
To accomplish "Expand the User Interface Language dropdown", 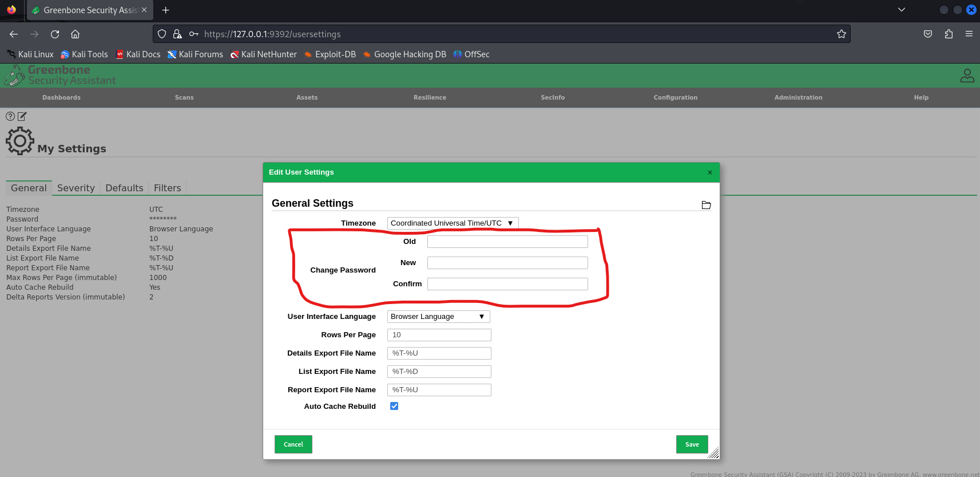I will coord(438,317).
